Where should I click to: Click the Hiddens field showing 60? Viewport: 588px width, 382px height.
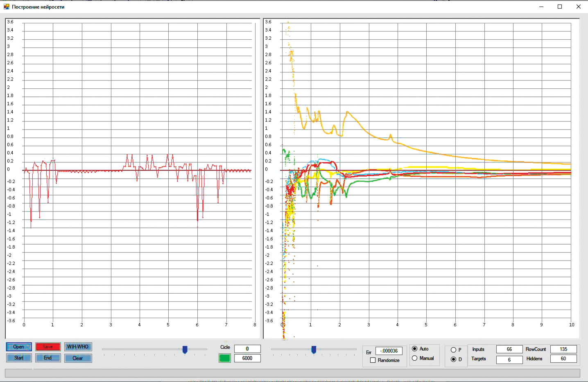[x=563, y=359]
